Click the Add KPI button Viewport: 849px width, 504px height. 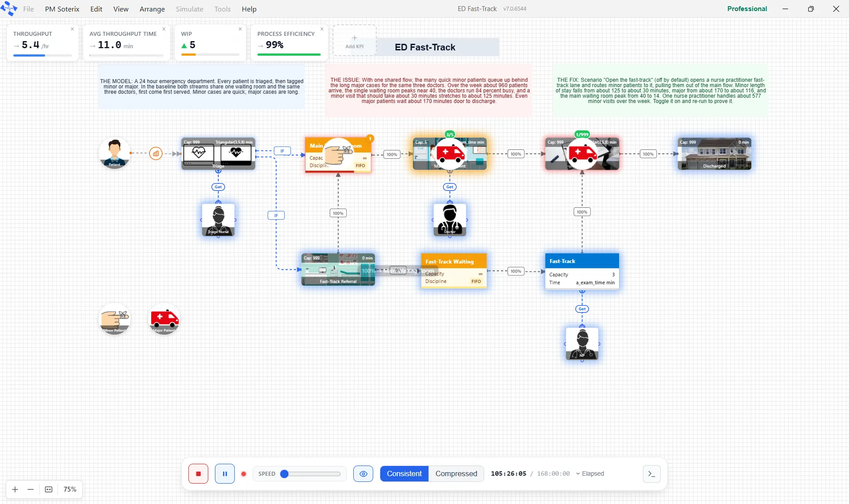click(x=354, y=41)
